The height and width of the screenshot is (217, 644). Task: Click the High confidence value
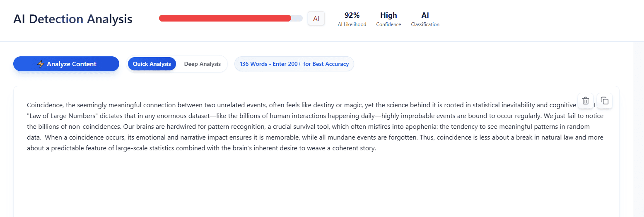click(388, 15)
